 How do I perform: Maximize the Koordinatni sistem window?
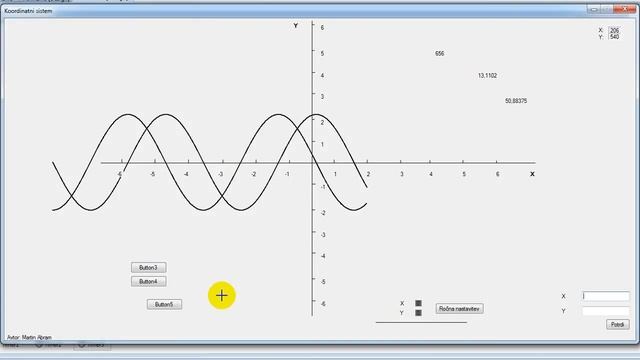tap(608, 9)
